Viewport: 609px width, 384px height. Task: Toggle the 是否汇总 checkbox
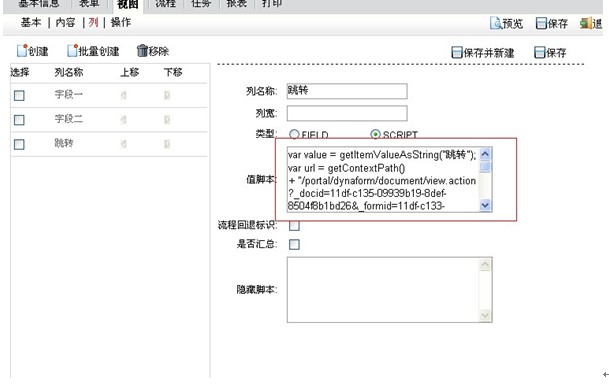[294, 244]
